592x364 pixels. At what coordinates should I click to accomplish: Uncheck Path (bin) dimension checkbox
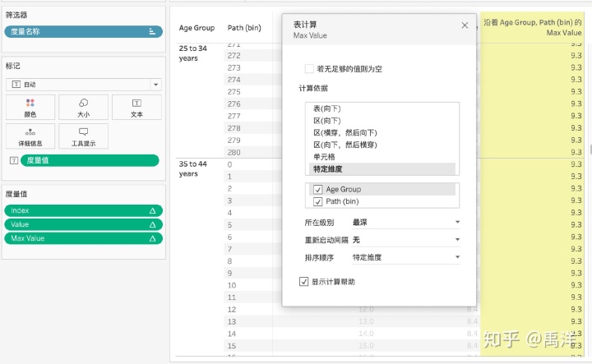pyautogui.click(x=317, y=201)
